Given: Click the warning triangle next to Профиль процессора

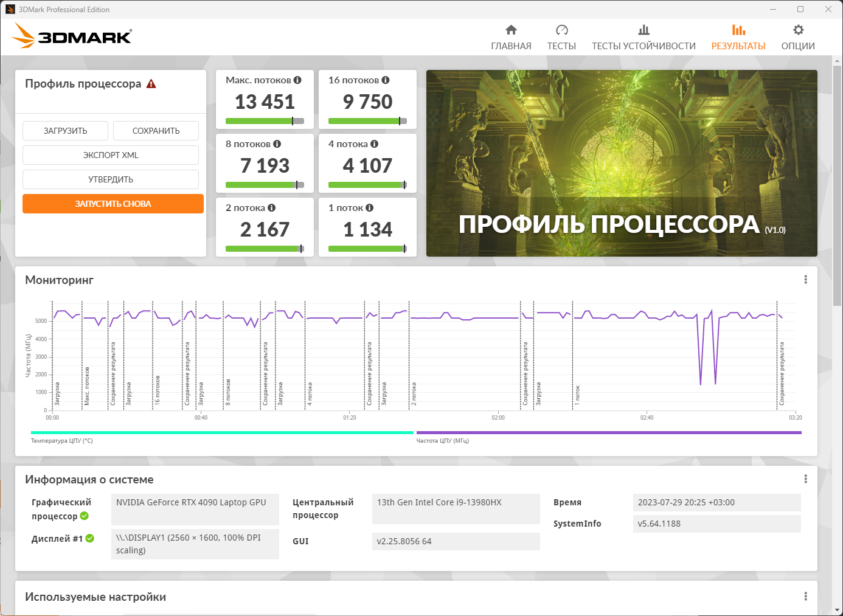Looking at the screenshot, I should point(151,84).
